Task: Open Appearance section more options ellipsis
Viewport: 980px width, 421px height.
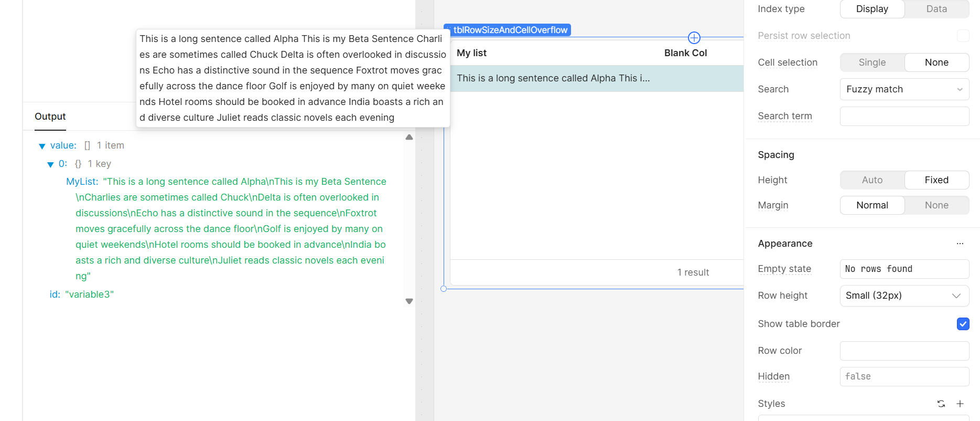Action: pyautogui.click(x=960, y=244)
